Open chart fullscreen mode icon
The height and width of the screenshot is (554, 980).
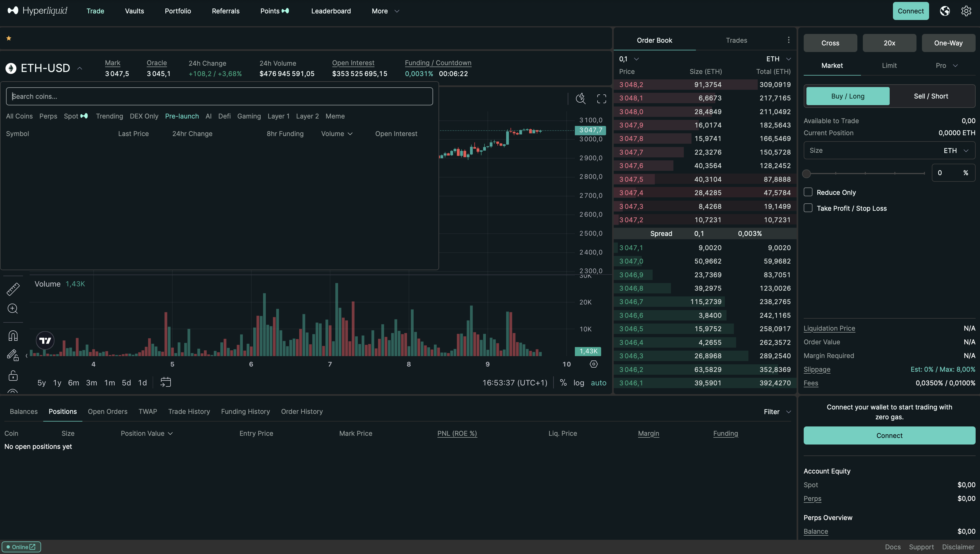(x=601, y=99)
